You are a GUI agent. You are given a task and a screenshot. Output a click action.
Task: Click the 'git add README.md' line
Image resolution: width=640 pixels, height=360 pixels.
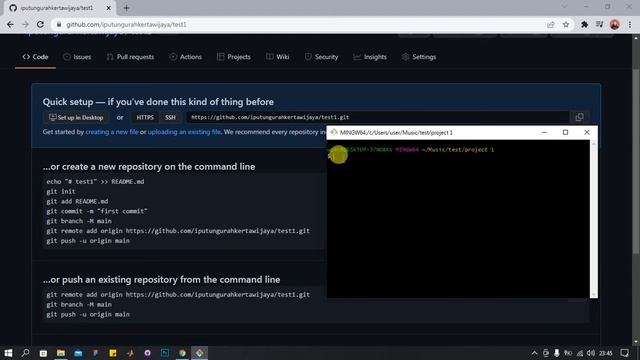[x=77, y=201]
